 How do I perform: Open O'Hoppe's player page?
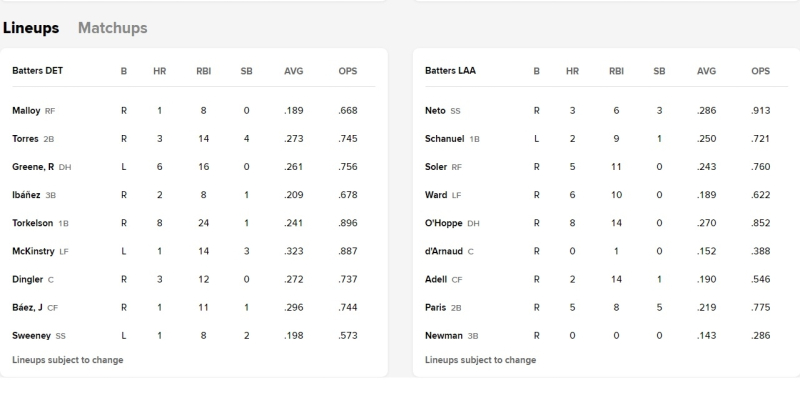coord(444,223)
